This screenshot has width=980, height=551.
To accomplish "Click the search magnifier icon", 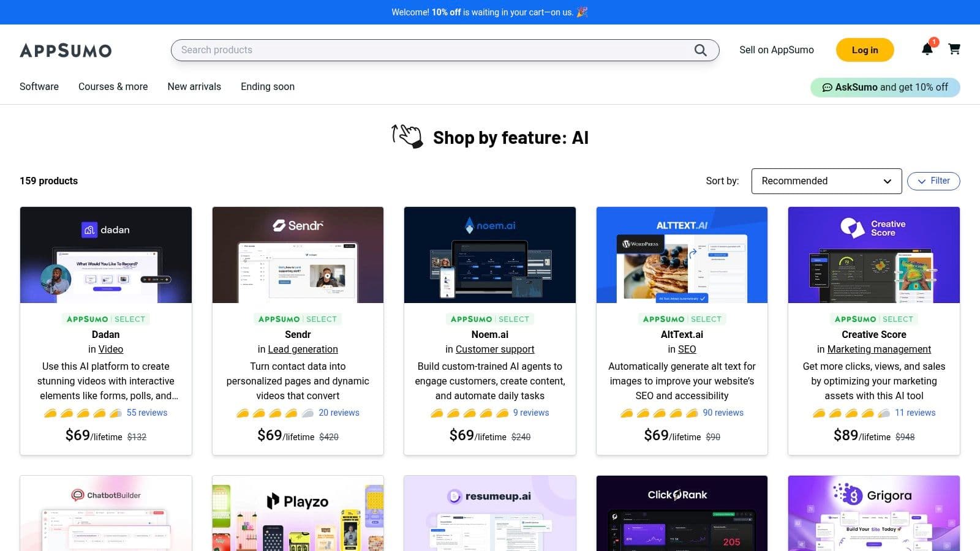I will [x=700, y=50].
